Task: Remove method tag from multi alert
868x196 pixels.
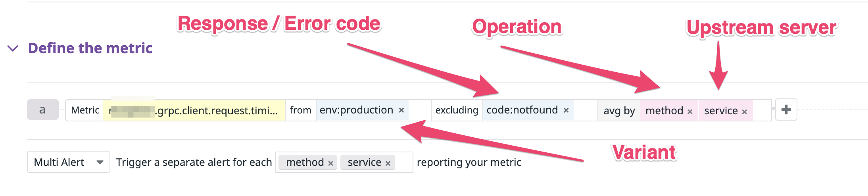Action: (330, 163)
